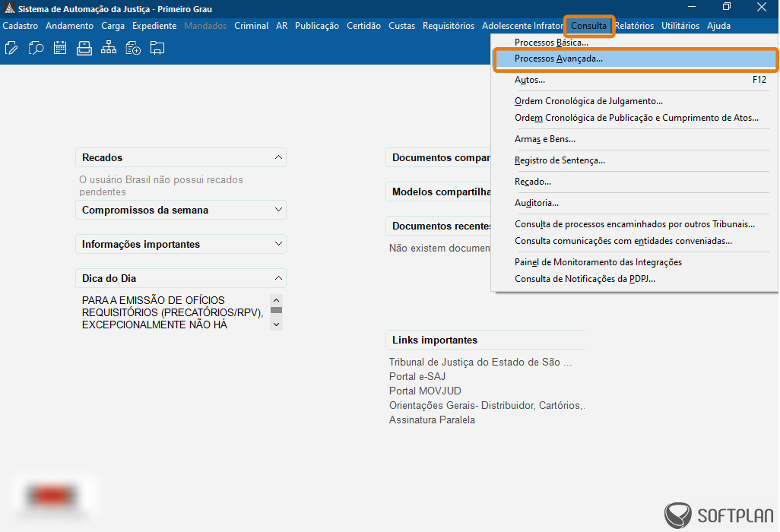Choose Processos Avançada... in the Consulta menu
This screenshot has width=780, height=532.
pyautogui.click(x=634, y=59)
